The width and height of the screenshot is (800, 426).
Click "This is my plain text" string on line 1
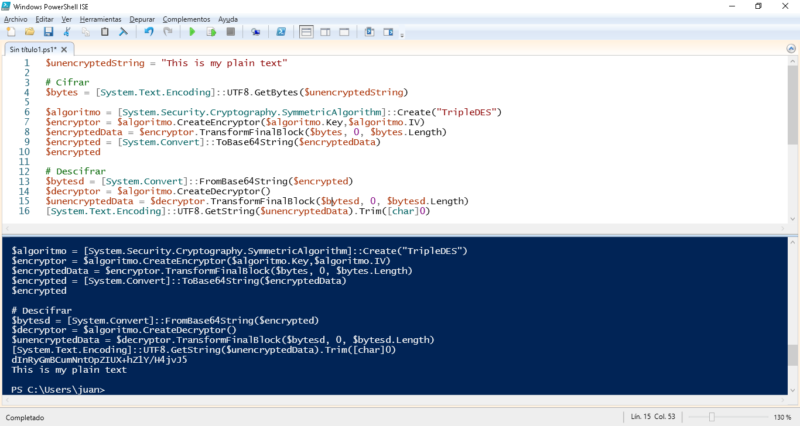224,63
